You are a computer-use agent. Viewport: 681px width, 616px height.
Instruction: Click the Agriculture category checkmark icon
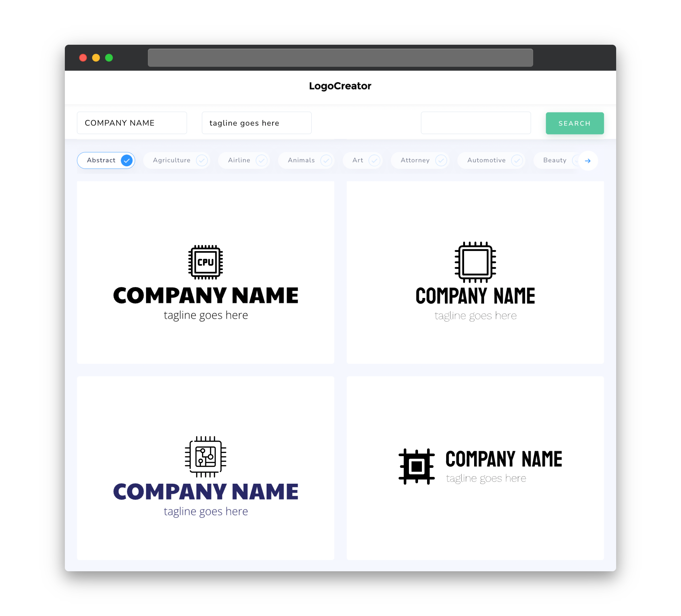(202, 160)
